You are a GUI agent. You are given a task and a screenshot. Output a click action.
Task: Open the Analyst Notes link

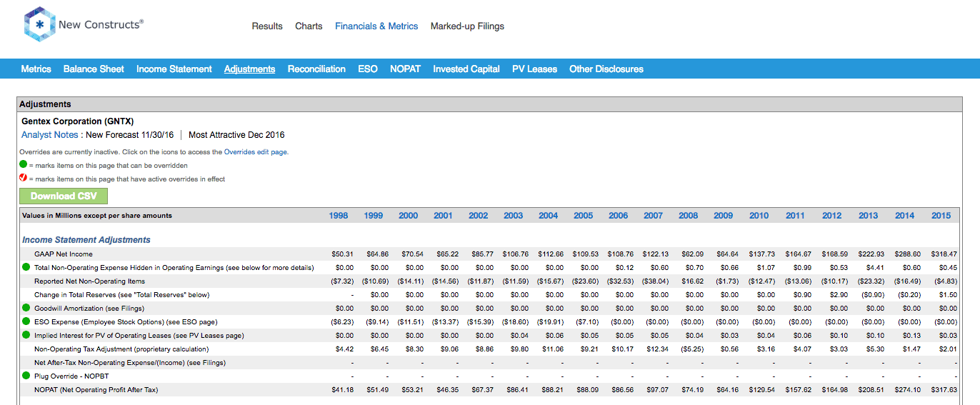point(50,134)
